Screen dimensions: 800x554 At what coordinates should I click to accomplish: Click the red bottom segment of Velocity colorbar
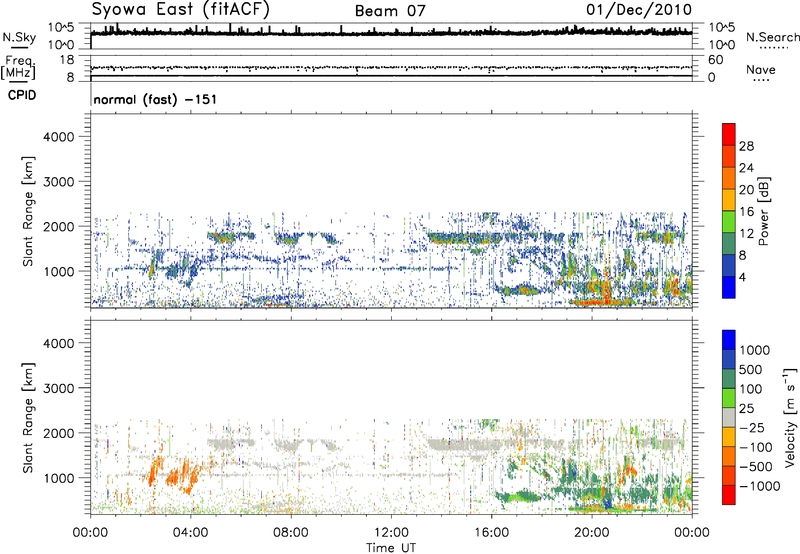[729, 495]
